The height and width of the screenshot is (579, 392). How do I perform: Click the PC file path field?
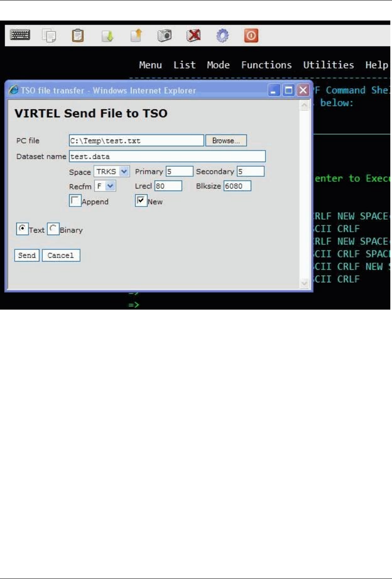click(x=137, y=140)
